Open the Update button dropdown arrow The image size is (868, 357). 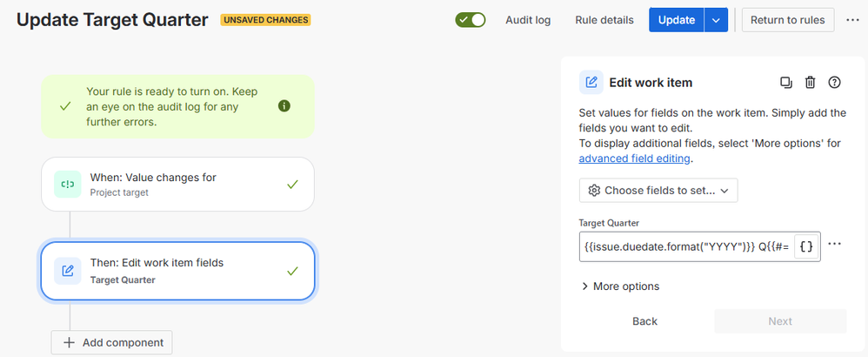click(x=717, y=20)
